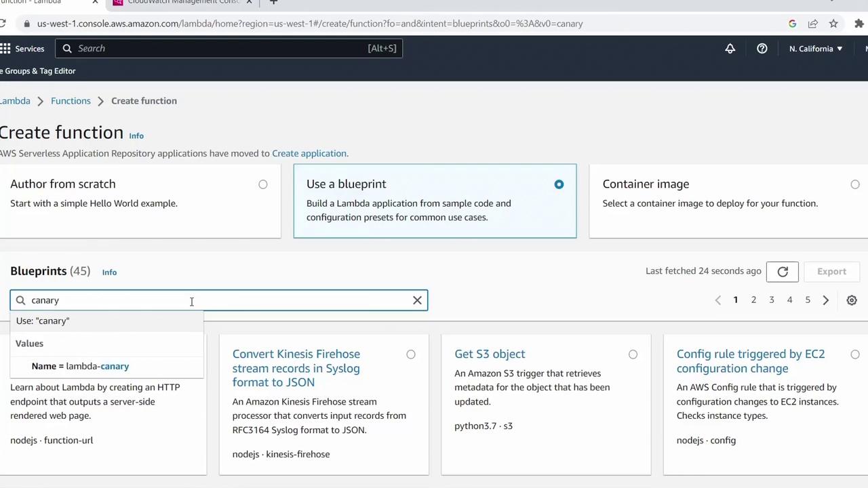Click 'Last fetched 24 seconds ago' text
Screen dimensions: 868x488
[703, 271]
